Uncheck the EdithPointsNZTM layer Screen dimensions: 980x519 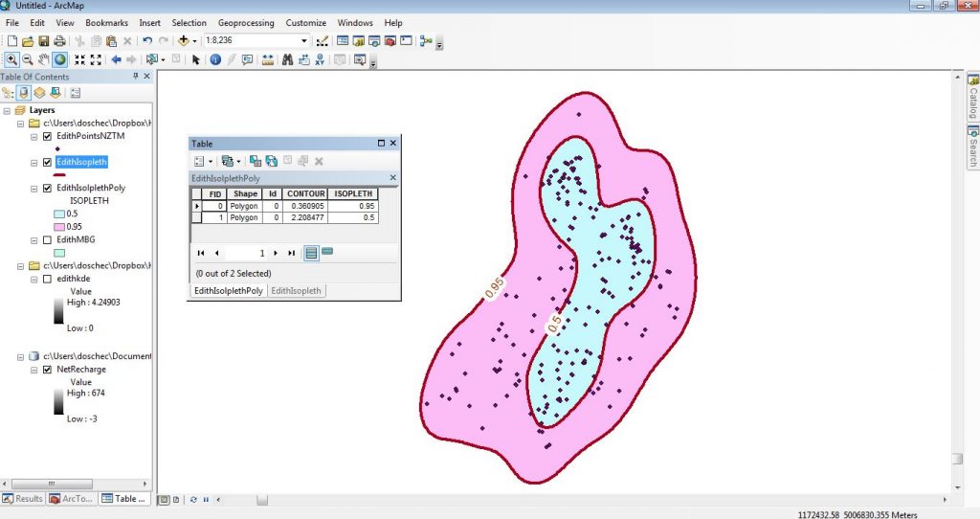tap(47, 136)
